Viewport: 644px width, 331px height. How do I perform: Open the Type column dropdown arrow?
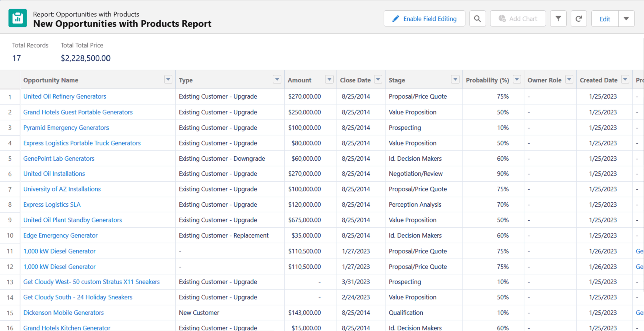click(x=277, y=79)
